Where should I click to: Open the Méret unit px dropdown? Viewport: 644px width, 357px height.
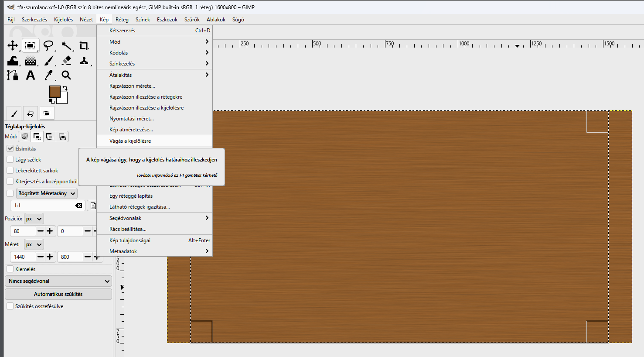click(x=34, y=244)
